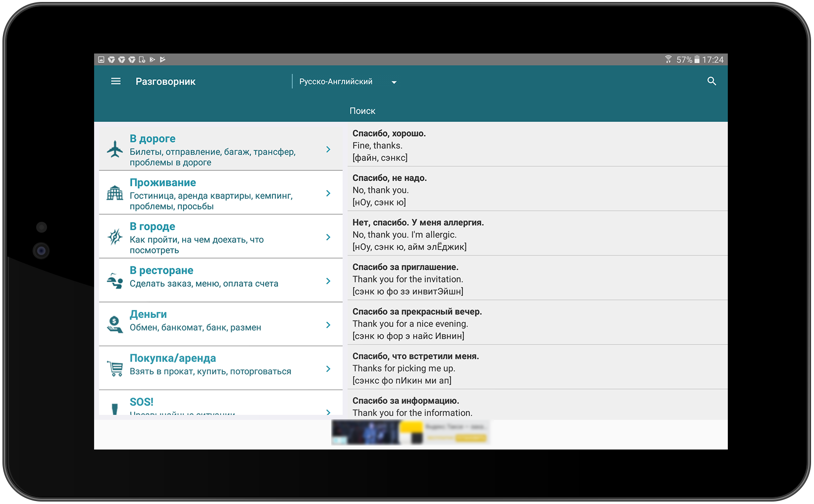Expand the Деньги category chevron
This screenshot has width=814, height=504.
(328, 325)
